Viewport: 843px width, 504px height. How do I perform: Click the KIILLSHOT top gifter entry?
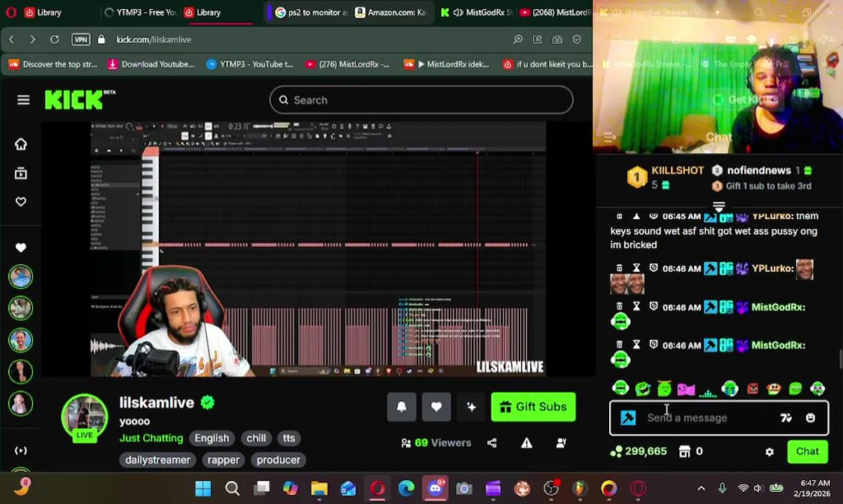[665, 177]
